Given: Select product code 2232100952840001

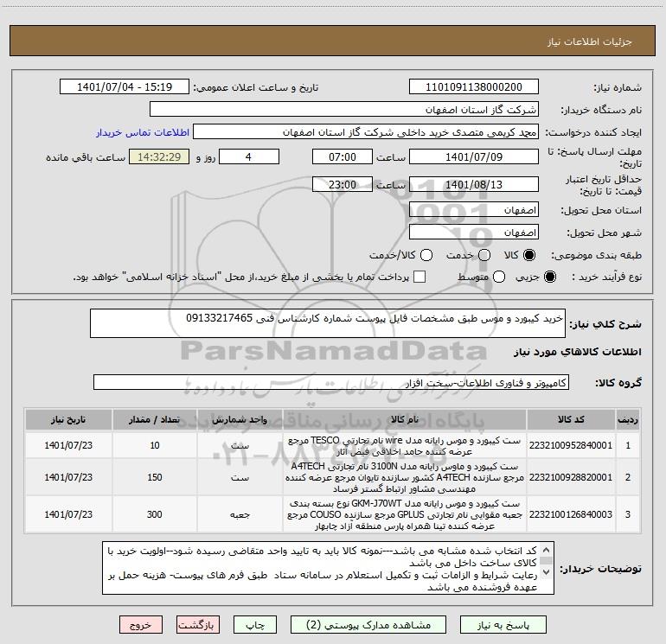Looking at the screenshot, I should pyautogui.click(x=571, y=445).
